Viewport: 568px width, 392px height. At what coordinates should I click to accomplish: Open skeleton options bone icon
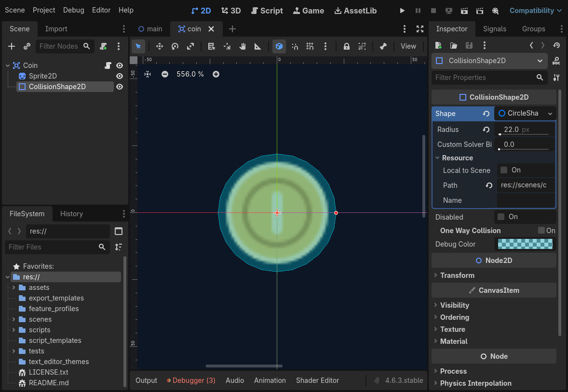click(383, 46)
